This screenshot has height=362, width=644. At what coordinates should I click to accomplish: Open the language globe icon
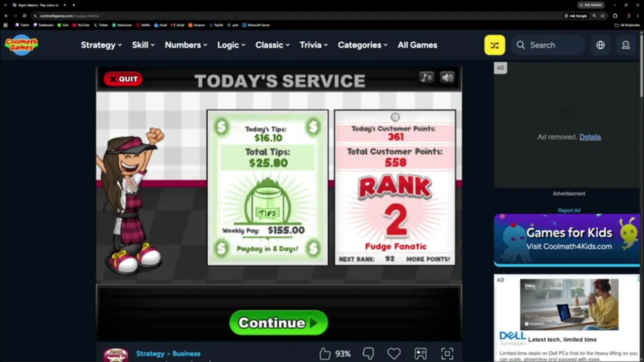[x=600, y=45]
